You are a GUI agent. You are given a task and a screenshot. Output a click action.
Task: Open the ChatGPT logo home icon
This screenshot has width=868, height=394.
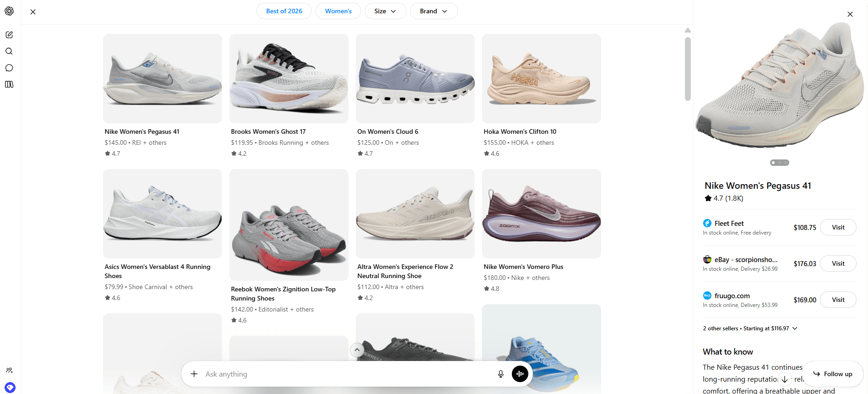pyautogui.click(x=9, y=11)
